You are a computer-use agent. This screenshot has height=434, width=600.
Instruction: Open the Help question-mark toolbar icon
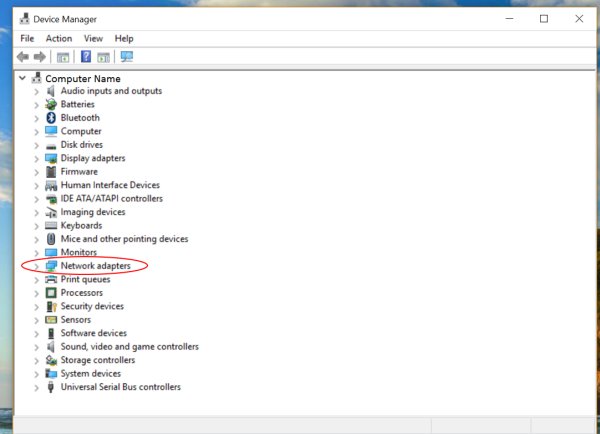coord(86,57)
